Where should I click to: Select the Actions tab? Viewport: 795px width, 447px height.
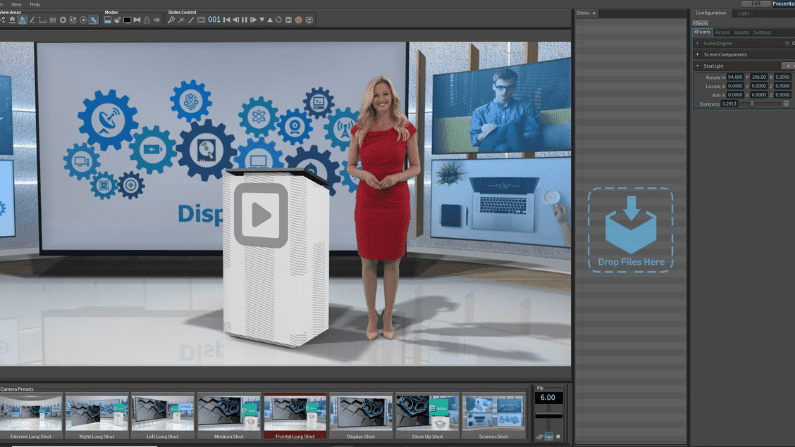722,32
